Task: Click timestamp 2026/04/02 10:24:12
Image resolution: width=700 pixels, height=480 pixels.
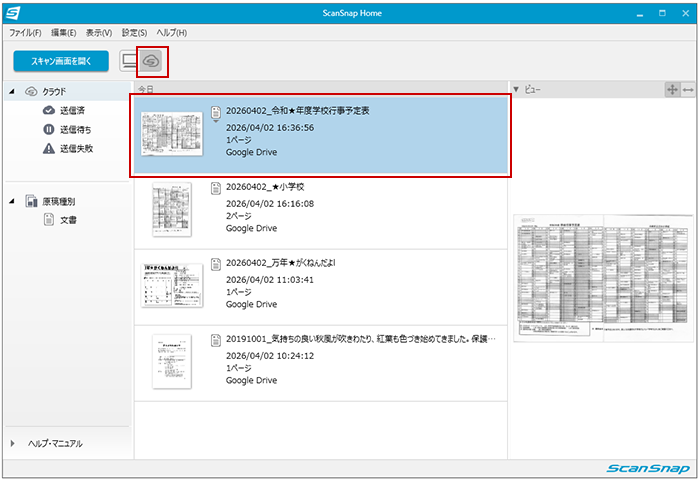Action: point(270,356)
